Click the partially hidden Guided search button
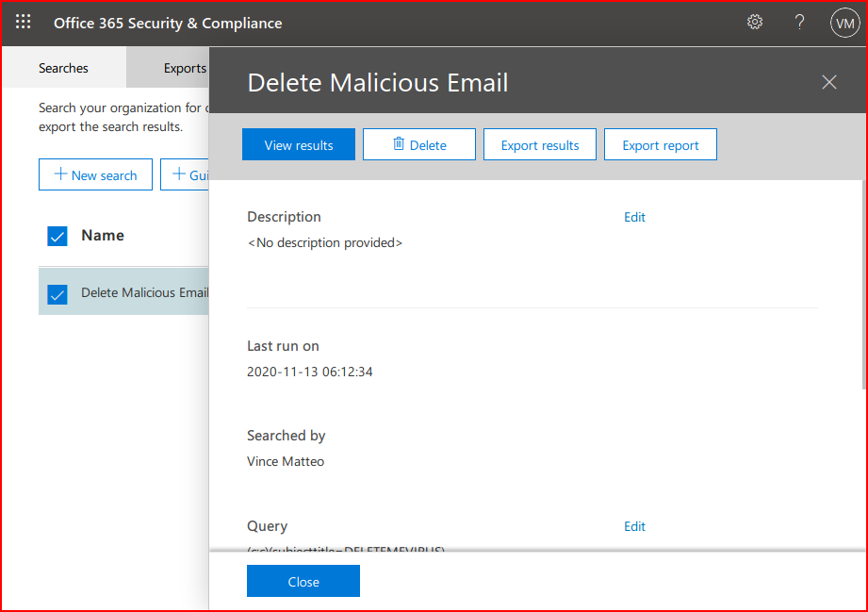The width and height of the screenshot is (868, 612). (185, 174)
